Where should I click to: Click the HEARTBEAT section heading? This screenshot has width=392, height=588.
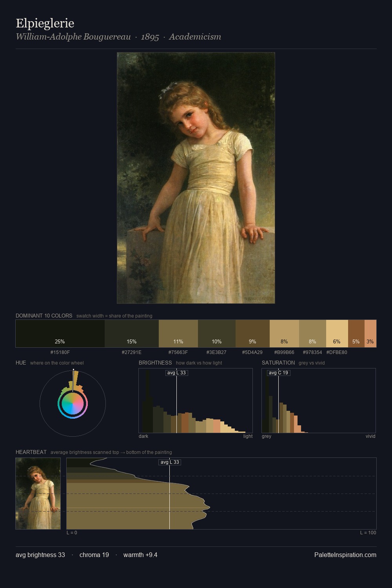[31, 452]
